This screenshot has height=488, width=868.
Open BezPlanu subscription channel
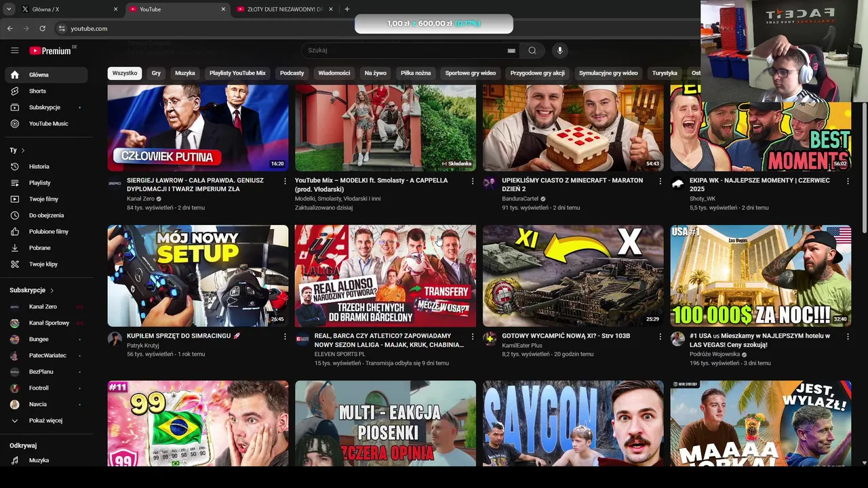pos(46,371)
